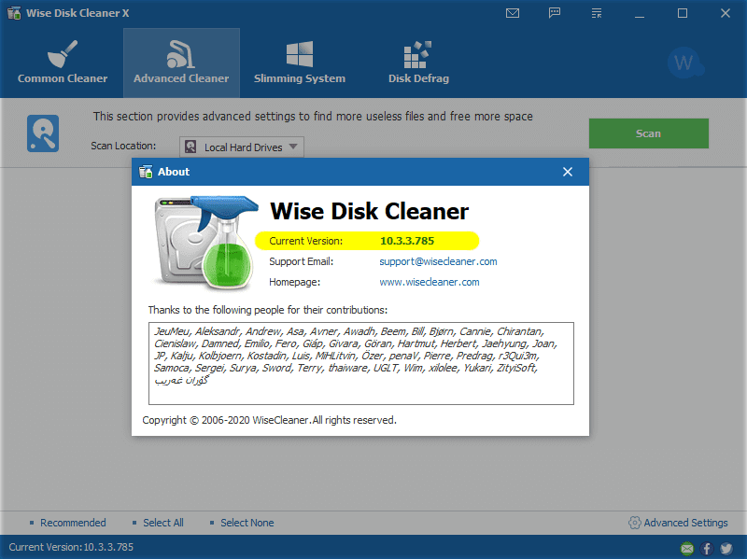Choose the Select None link
Viewport: 747px width, 560px height.
coord(247,523)
